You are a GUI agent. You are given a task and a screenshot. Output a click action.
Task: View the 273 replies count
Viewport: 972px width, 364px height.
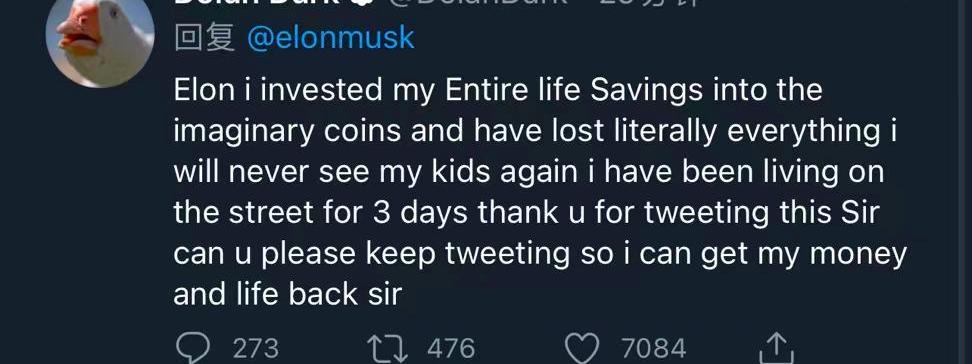click(255, 348)
